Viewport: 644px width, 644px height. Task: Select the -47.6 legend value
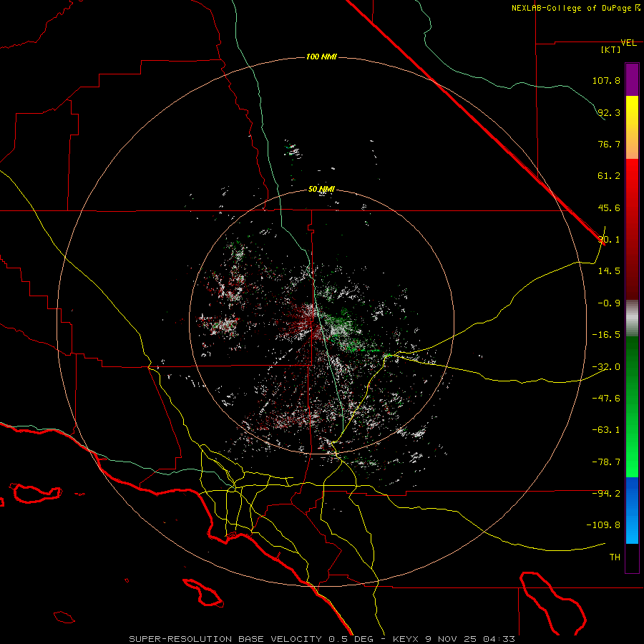pos(606,399)
